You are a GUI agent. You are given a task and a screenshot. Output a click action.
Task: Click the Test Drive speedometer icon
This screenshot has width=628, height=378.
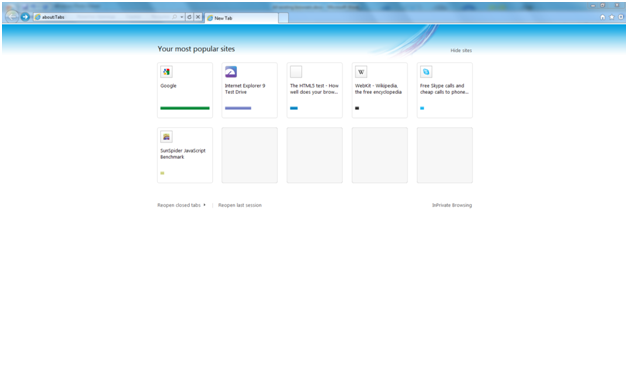[231, 72]
